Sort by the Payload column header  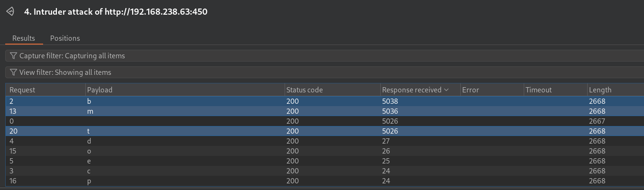(185, 90)
